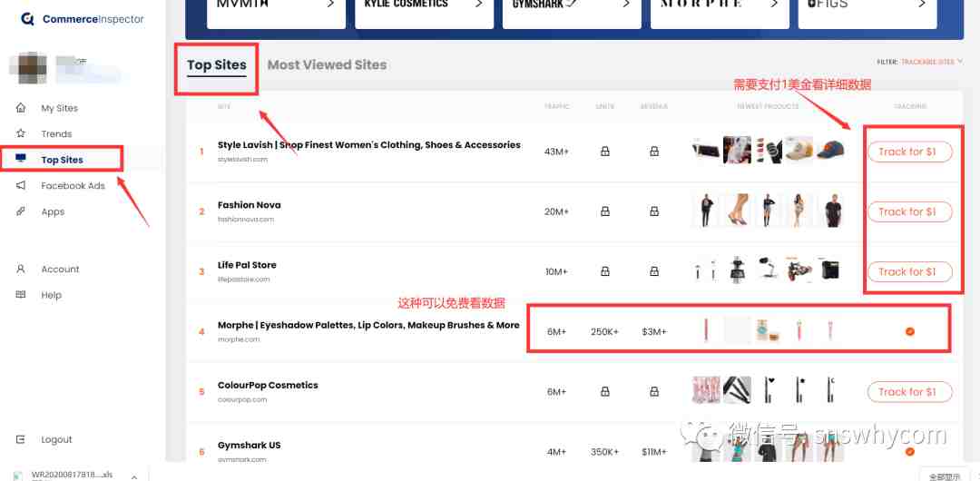The width and height of the screenshot is (980, 481).
Task: Click the Help book icon
Action: click(21, 295)
